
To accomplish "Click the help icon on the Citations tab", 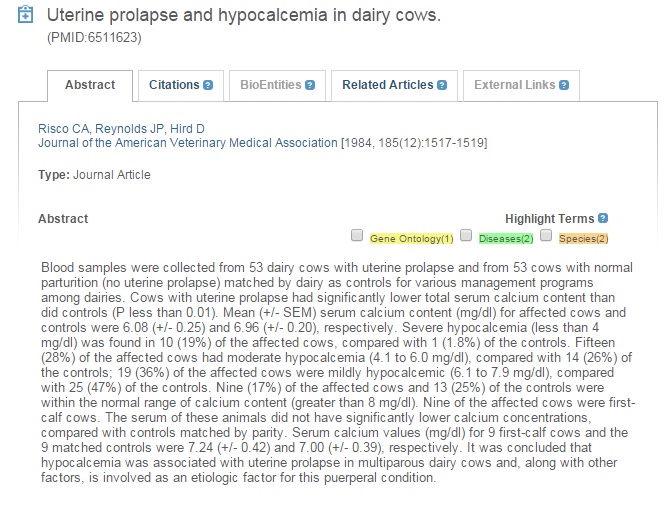I will 208,85.
